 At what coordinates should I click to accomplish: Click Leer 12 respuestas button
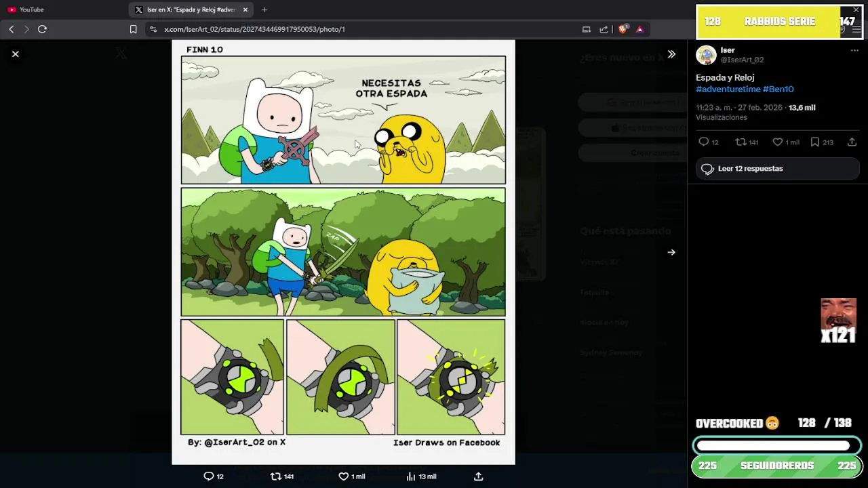(x=778, y=169)
